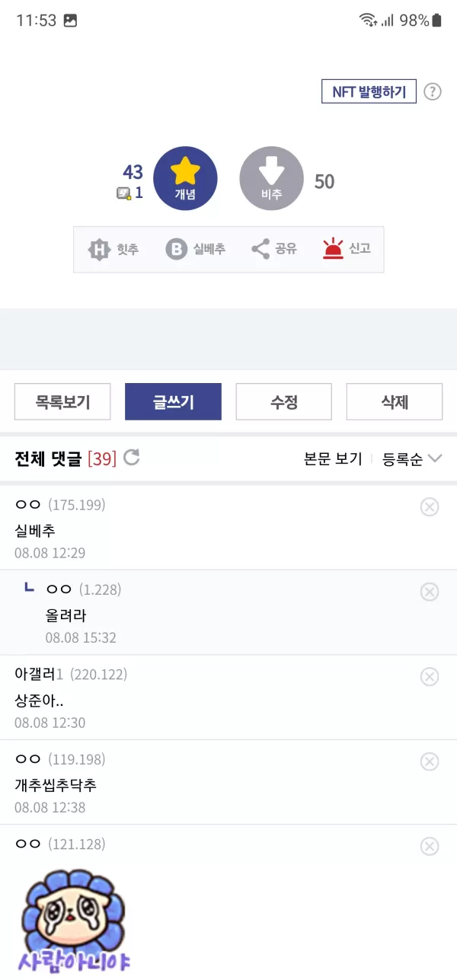
Task: Delete the 상준아.. comment
Action: point(430,676)
